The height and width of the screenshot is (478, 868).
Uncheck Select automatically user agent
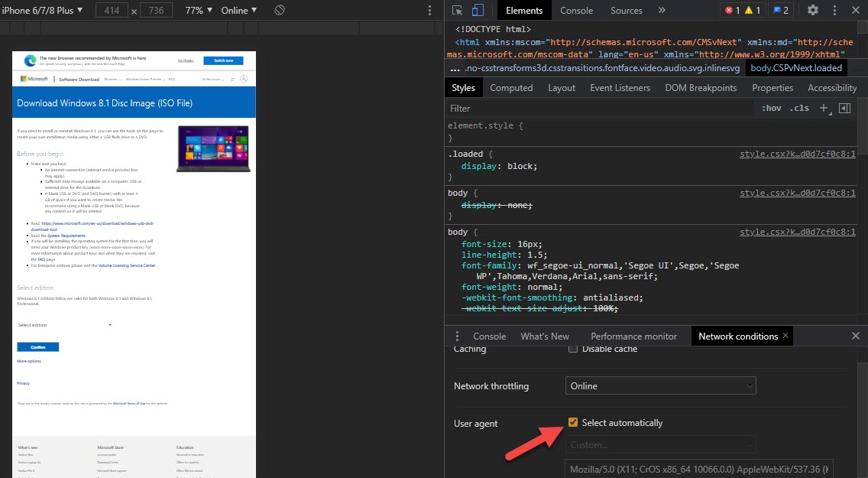click(573, 423)
